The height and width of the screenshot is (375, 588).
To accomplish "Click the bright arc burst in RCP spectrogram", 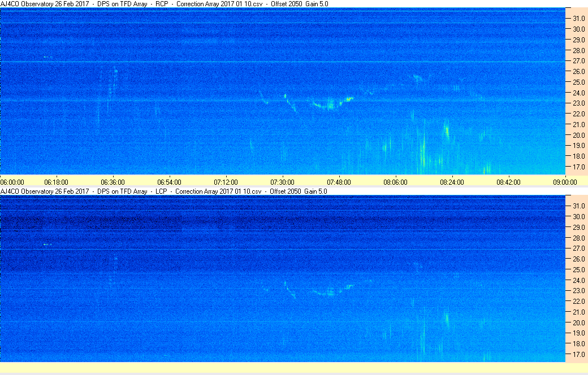I will click(x=330, y=103).
